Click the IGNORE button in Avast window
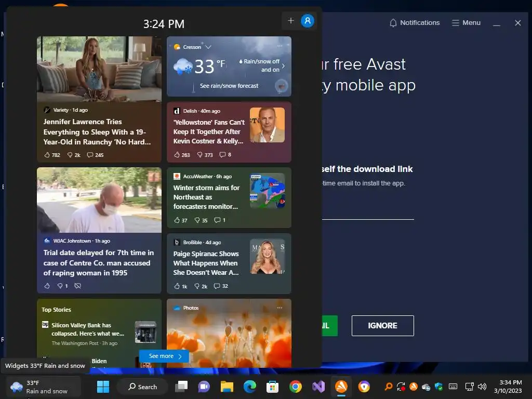The image size is (532, 399). click(383, 326)
